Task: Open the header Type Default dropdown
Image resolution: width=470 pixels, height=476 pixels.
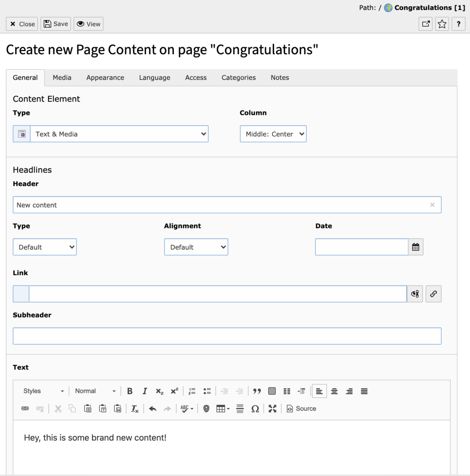Action: (45, 247)
